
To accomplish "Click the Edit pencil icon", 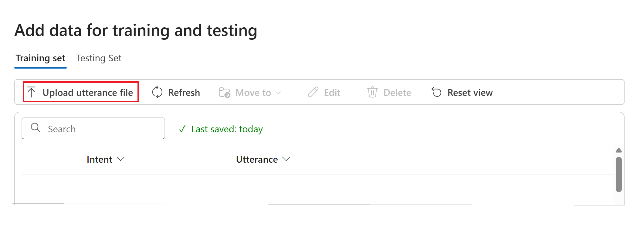I will pyautogui.click(x=313, y=92).
